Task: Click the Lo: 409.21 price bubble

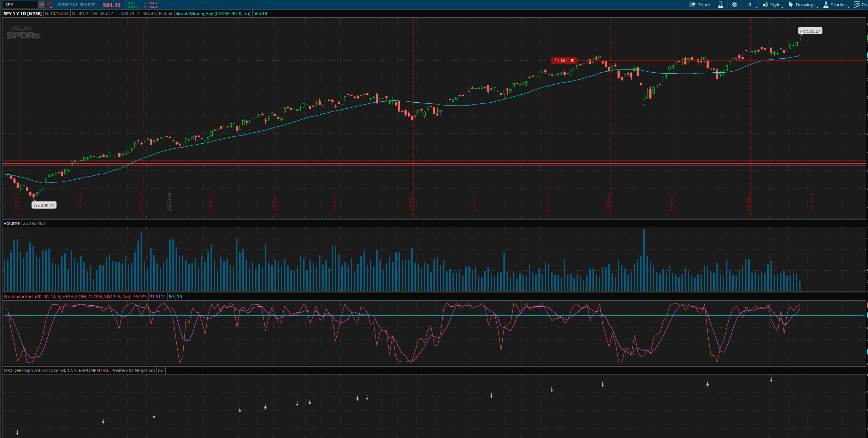Action: (x=44, y=205)
